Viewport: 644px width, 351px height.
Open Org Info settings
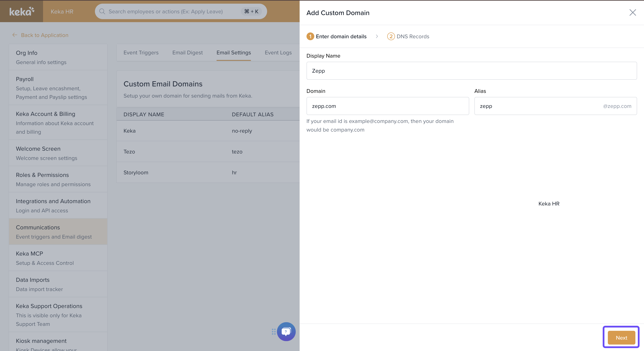tap(58, 57)
